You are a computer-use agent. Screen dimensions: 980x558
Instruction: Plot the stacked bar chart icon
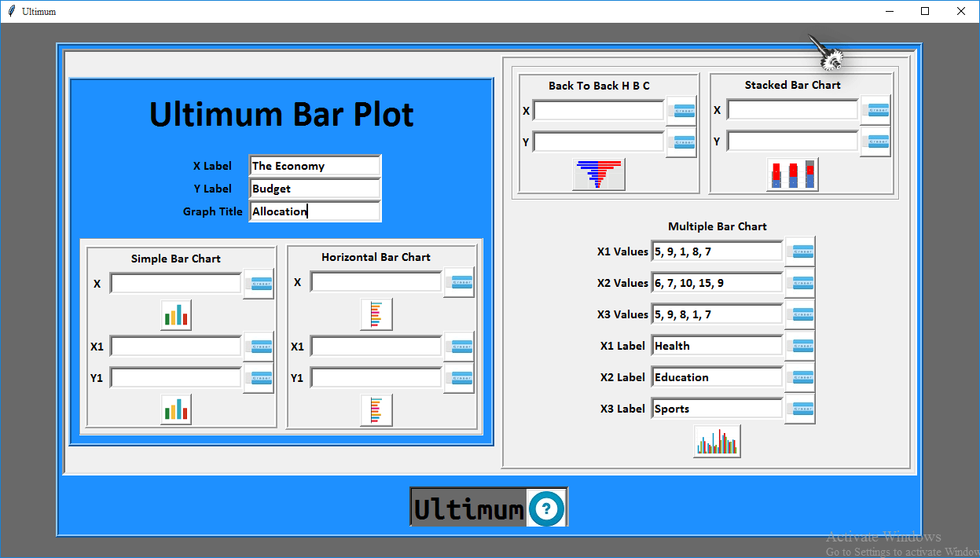coord(793,174)
